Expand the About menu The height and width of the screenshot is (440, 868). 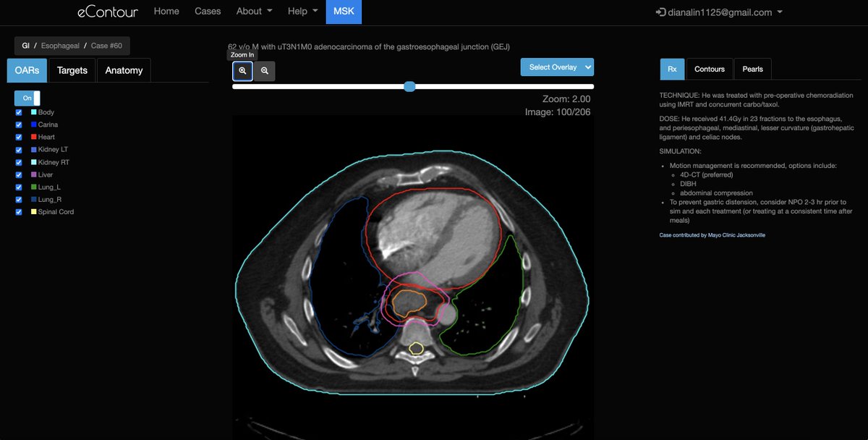click(253, 11)
